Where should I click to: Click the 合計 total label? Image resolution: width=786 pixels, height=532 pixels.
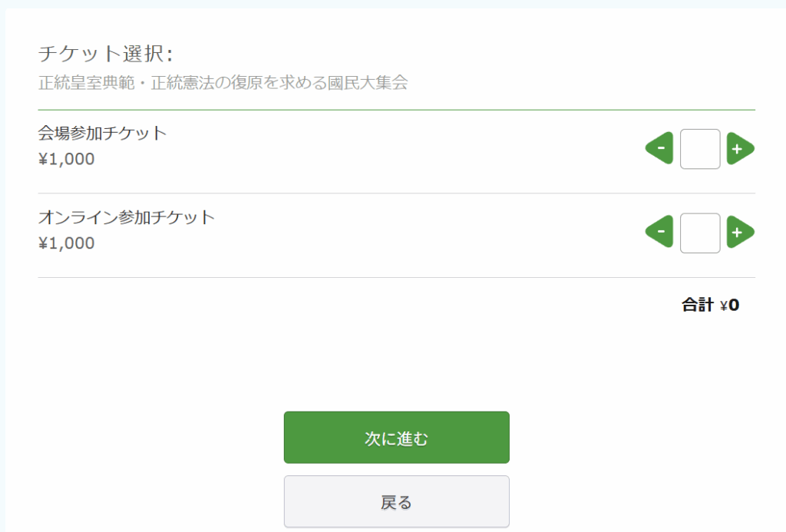pos(698,306)
